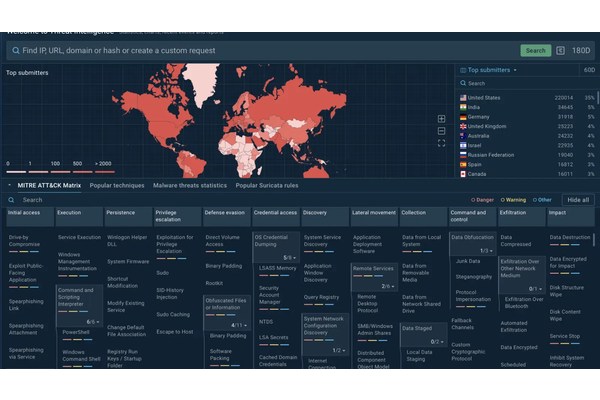Screen dimensions: 600x400
Task: Select the Data Destruction technique
Action: click(x=570, y=237)
